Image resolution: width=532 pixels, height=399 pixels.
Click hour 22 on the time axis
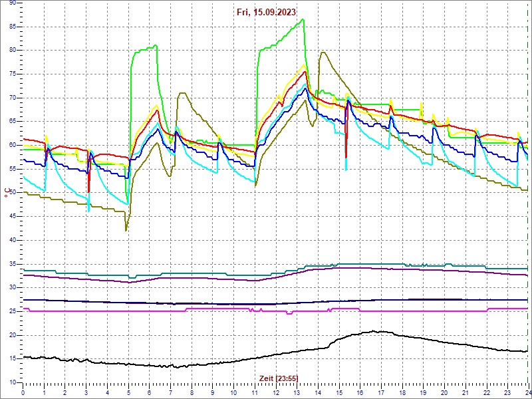coord(486,392)
